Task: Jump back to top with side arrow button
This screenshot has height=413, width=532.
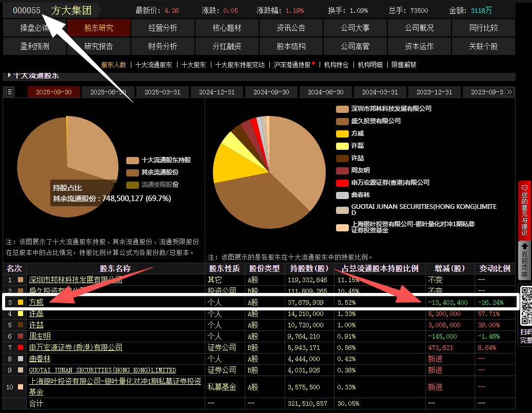Action: [x=524, y=260]
